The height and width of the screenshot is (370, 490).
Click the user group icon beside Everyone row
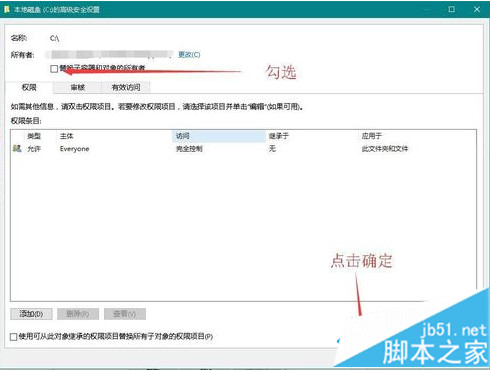coord(17,148)
